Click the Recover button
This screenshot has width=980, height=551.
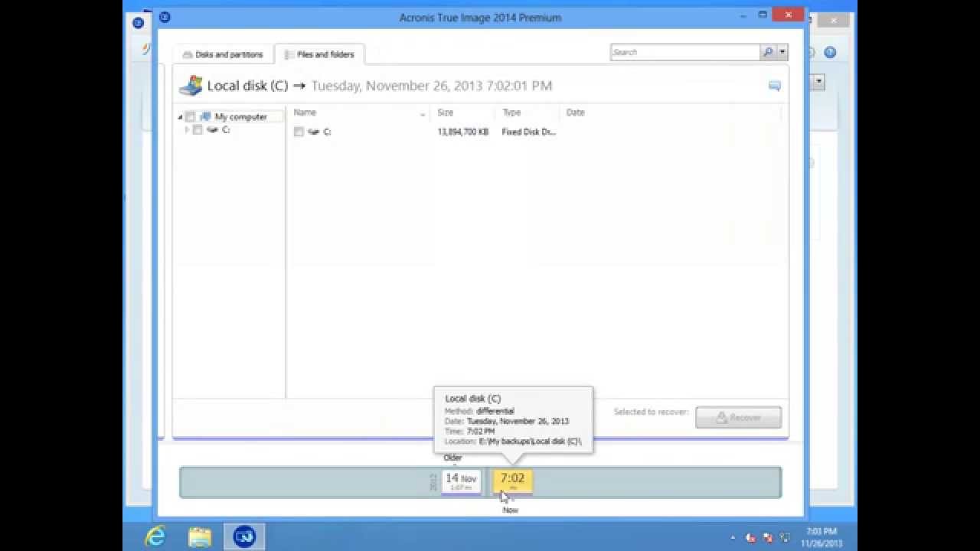click(738, 417)
